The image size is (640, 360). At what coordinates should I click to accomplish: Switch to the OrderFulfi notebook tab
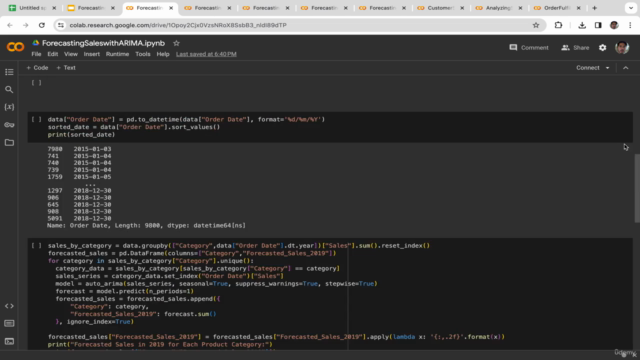(557, 8)
